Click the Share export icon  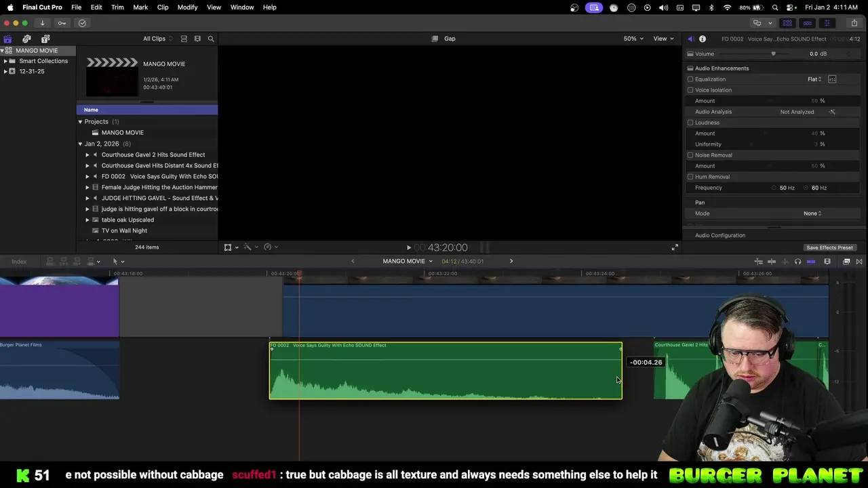(x=854, y=23)
